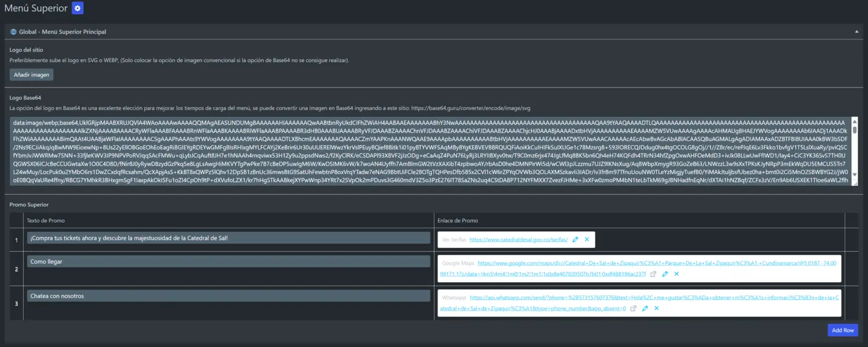Focus the Compra tus tickets promo text

pyautogui.click(x=229, y=238)
